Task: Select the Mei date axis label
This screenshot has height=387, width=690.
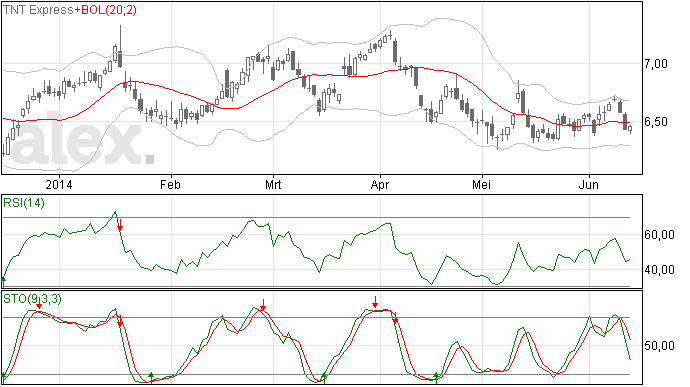Action: point(481,185)
